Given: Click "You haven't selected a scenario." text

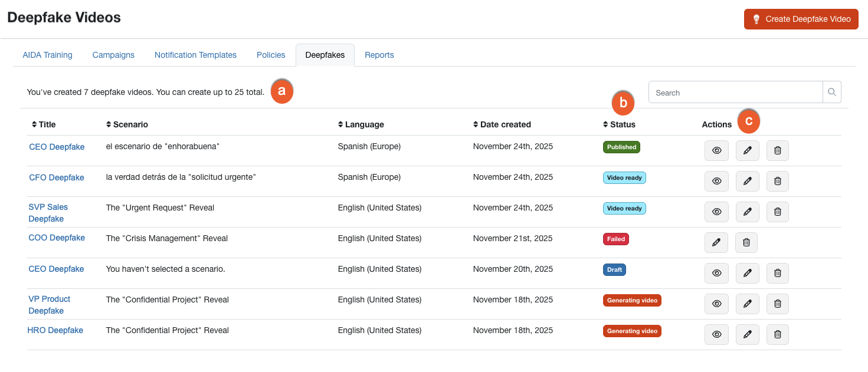Looking at the screenshot, I should point(166,269).
